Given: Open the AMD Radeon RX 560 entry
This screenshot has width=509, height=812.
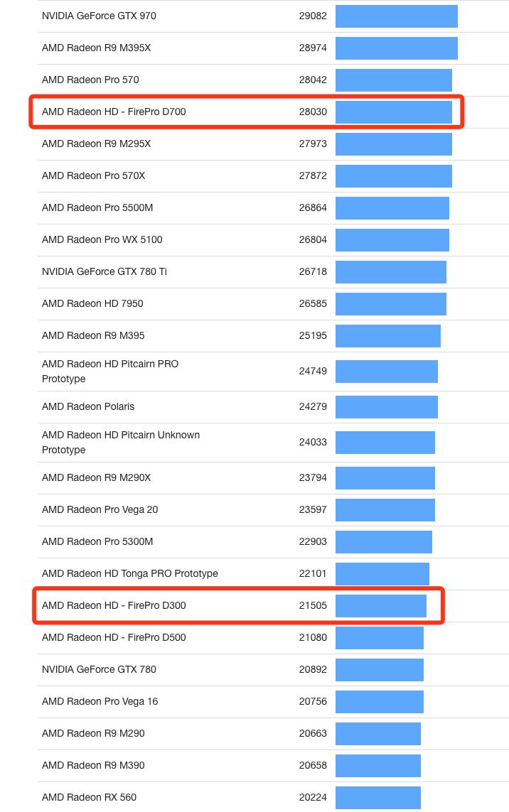Looking at the screenshot, I should pos(89,797).
